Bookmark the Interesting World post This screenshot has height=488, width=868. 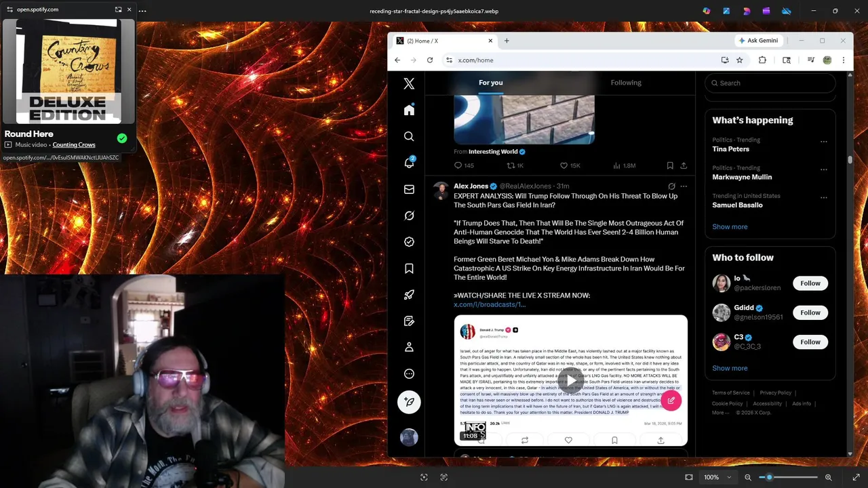670,165
